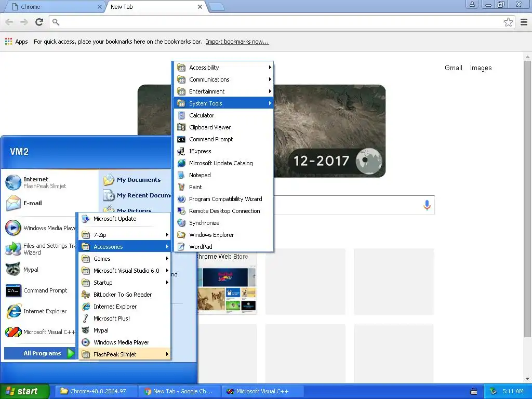Click the Paint icon
This screenshot has width=532, height=399.
(181, 187)
